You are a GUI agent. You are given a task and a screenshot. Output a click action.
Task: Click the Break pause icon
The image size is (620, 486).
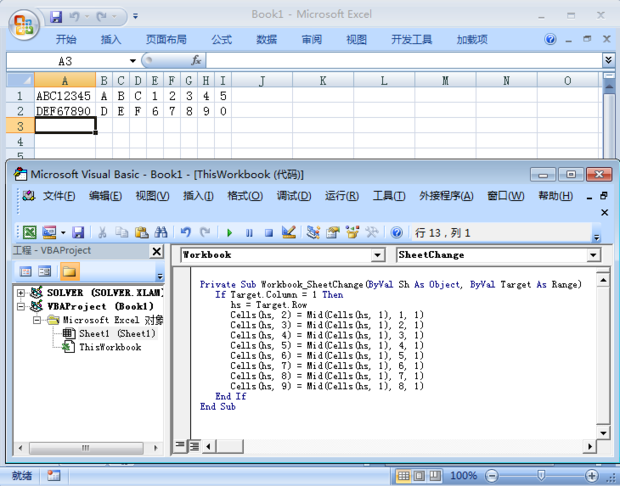(x=249, y=233)
